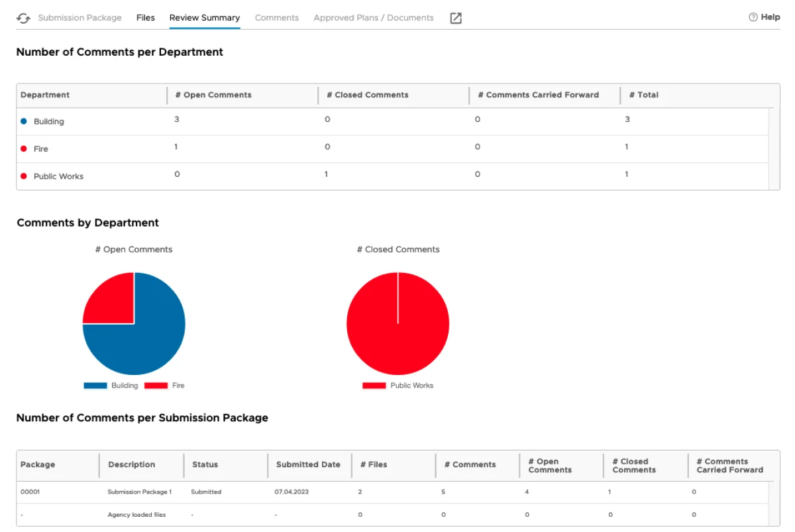Toggle Building in open comments legend
Image resolution: width=795 pixels, height=532 pixels.
coord(95,386)
